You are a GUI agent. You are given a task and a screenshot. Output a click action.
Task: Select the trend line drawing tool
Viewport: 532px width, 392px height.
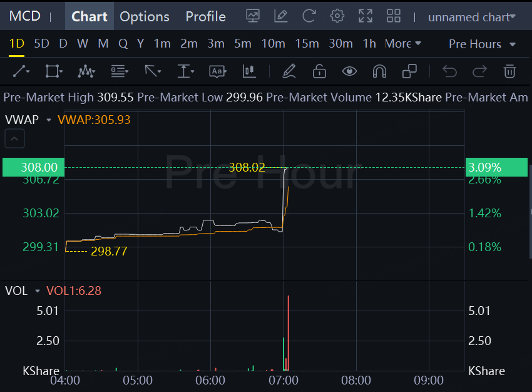click(x=21, y=71)
